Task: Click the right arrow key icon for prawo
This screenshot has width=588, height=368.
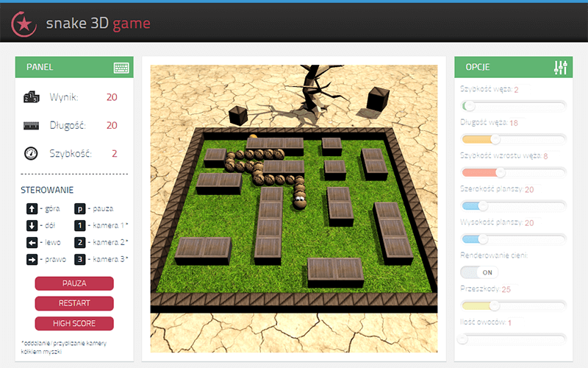Action: pyautogui.click(x=32, y=260)
